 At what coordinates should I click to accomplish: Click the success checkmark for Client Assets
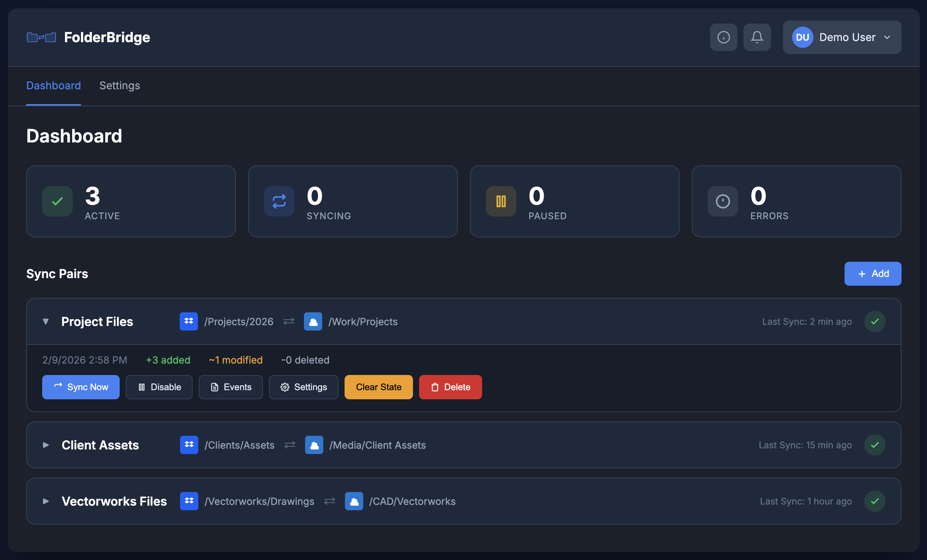pos(875,445)
